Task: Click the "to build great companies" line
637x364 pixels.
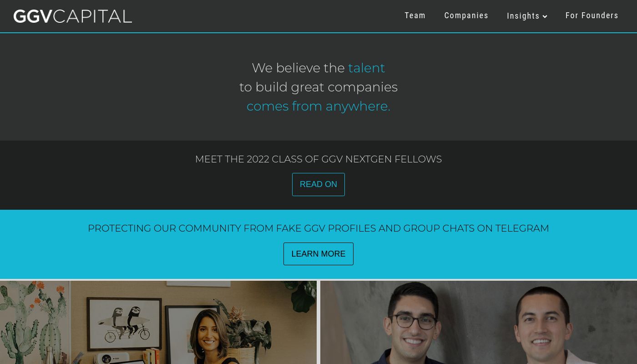Action: click(x=318, y=87)
